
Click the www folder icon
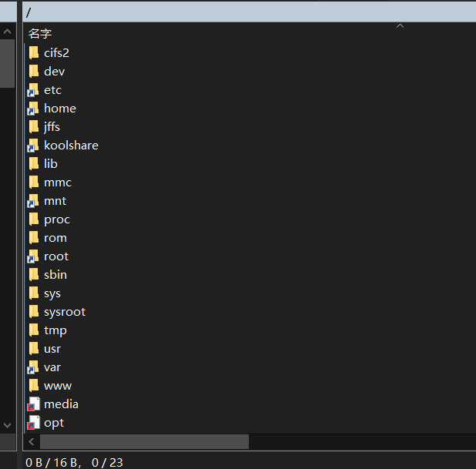[x=34, y=386]
